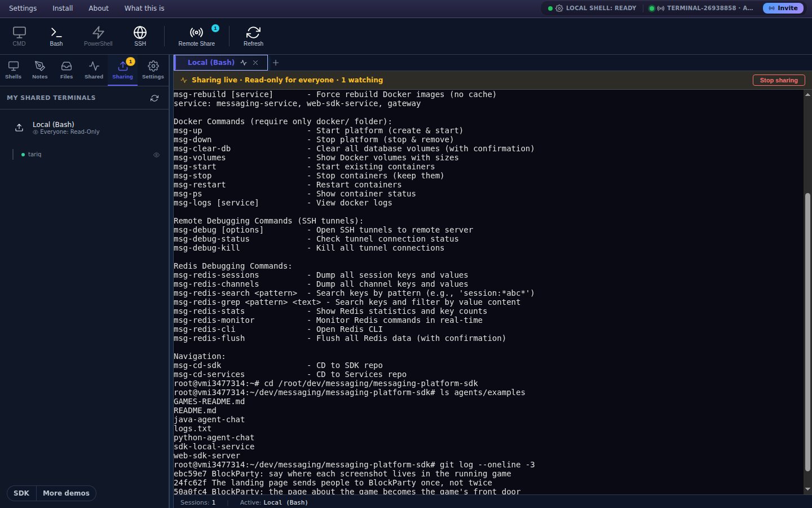Click 'Redis Debugging Commands:' heading
The width and height of the screenshot is (812, 508).
tap(233, 266)
